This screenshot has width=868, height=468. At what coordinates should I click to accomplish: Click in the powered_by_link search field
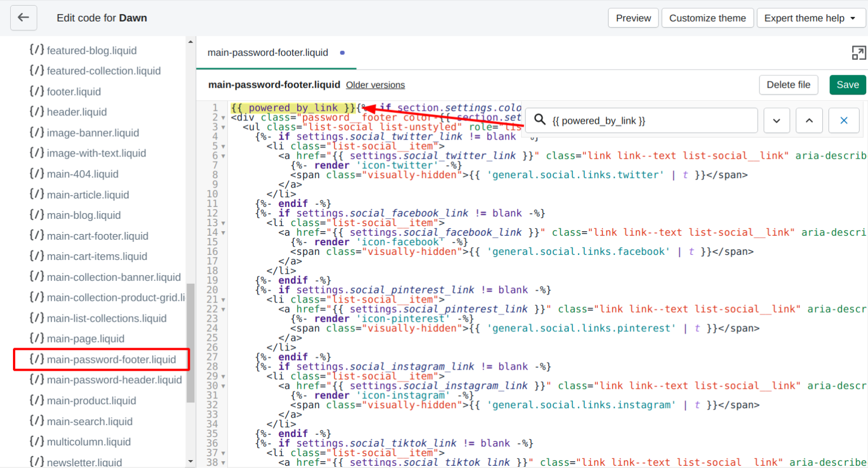(x=650, y=120)
